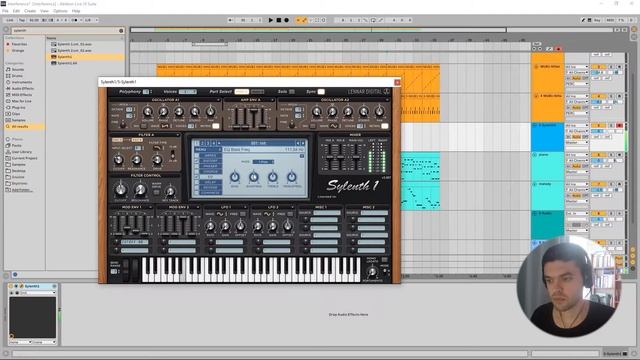This screenshot has height=360, width=640.
Task: Open the Sylenth1 Menu dropdown
Action: 208,150
